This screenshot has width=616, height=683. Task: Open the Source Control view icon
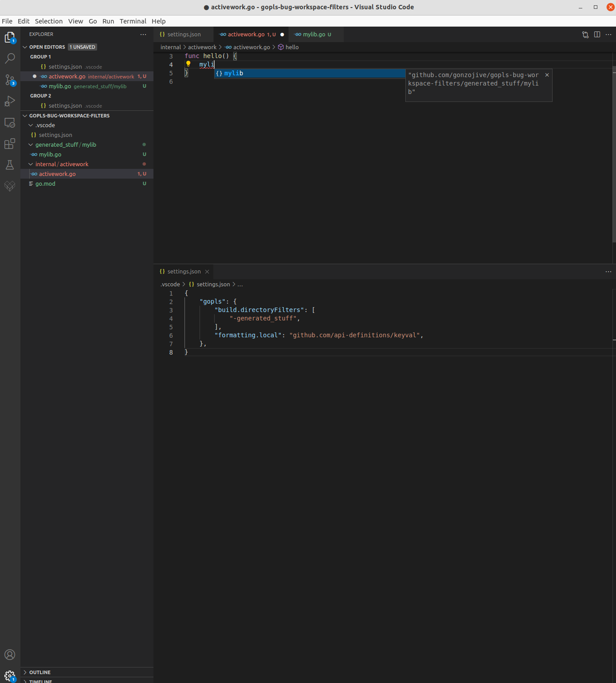(x=10, y=80)
